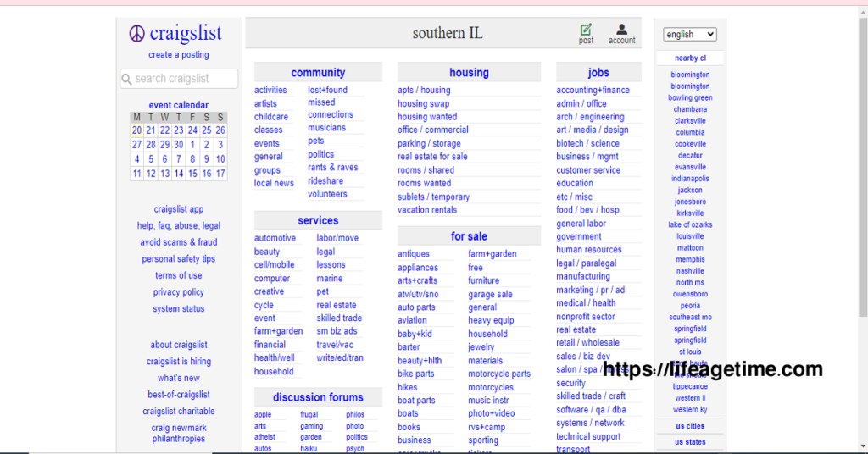Open rants & raves link

pyautogui.click(x=332, y=168)
